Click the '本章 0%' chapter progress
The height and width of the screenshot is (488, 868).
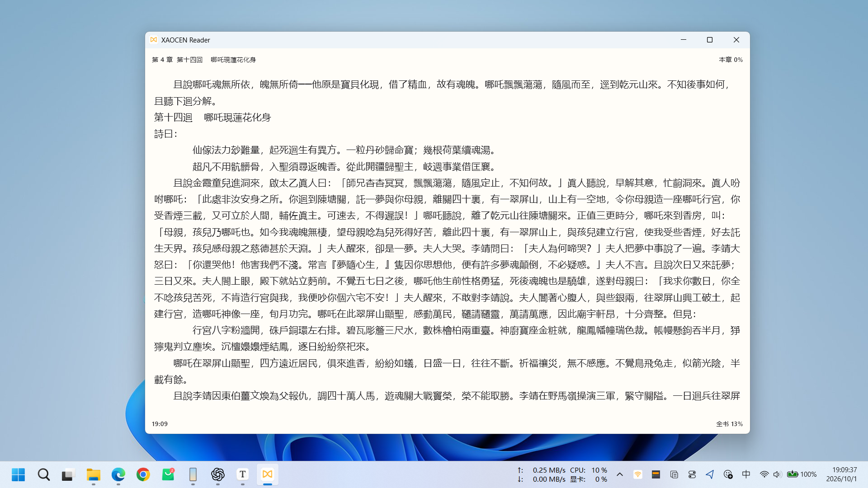coord(731,60)
